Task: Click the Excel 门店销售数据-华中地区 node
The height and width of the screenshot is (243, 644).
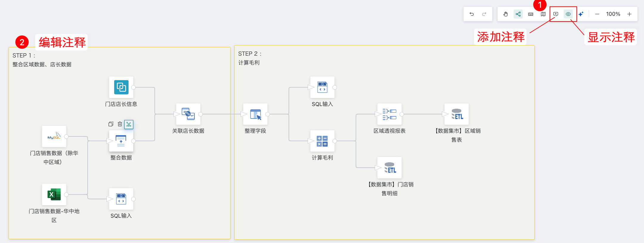Action: 54,194
